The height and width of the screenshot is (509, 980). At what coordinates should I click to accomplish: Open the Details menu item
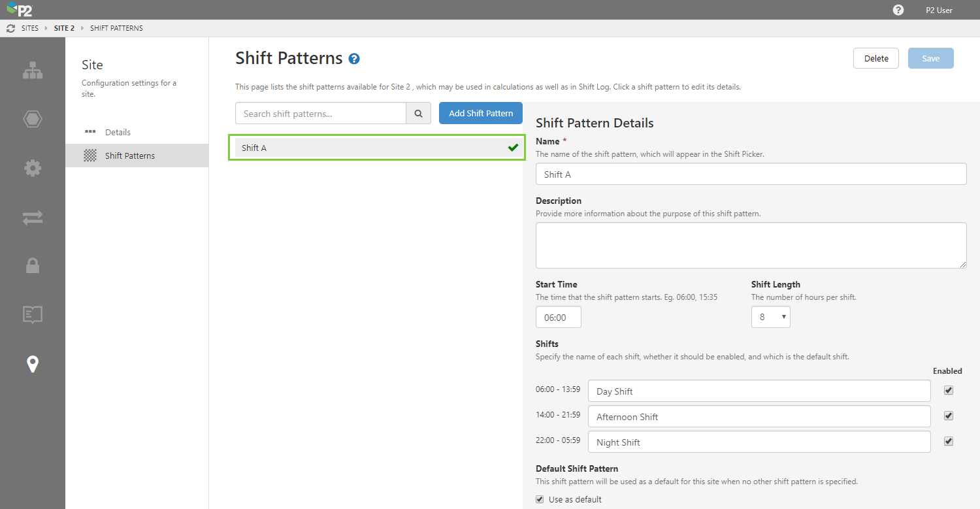(x=118, y=132)
